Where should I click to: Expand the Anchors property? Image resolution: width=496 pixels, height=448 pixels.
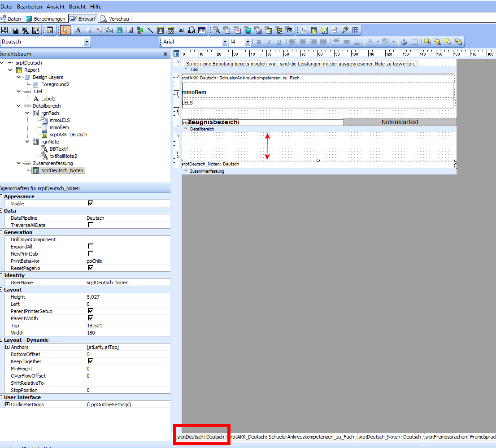[7, 347]
